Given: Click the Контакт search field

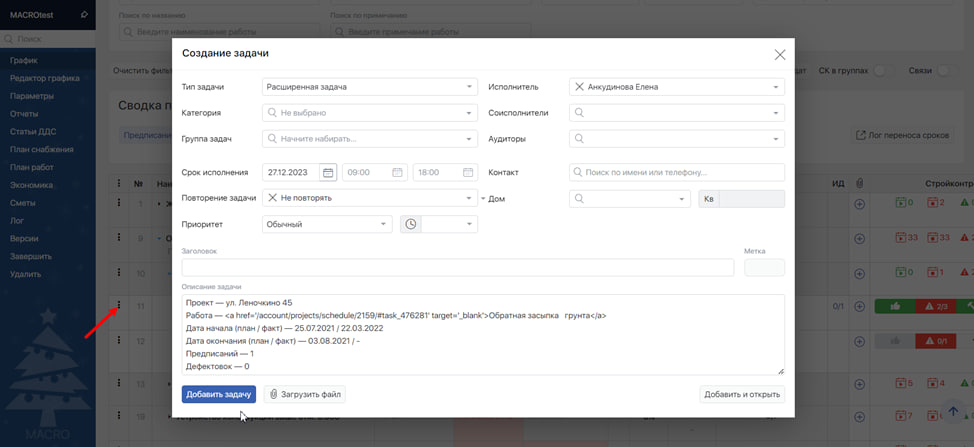Looking at the screenshot, I should pos(676,172).
